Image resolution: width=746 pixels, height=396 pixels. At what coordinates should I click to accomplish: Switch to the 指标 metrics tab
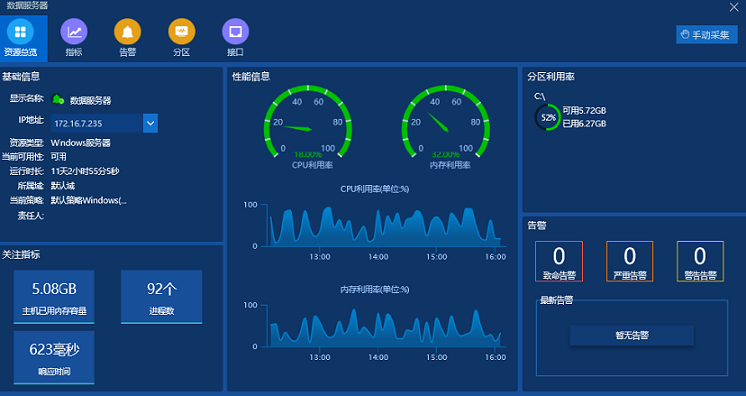click(74, 39)
